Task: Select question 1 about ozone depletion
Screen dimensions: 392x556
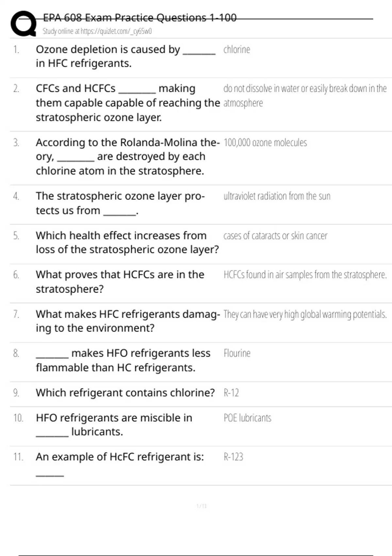Action: pos(125,56)
